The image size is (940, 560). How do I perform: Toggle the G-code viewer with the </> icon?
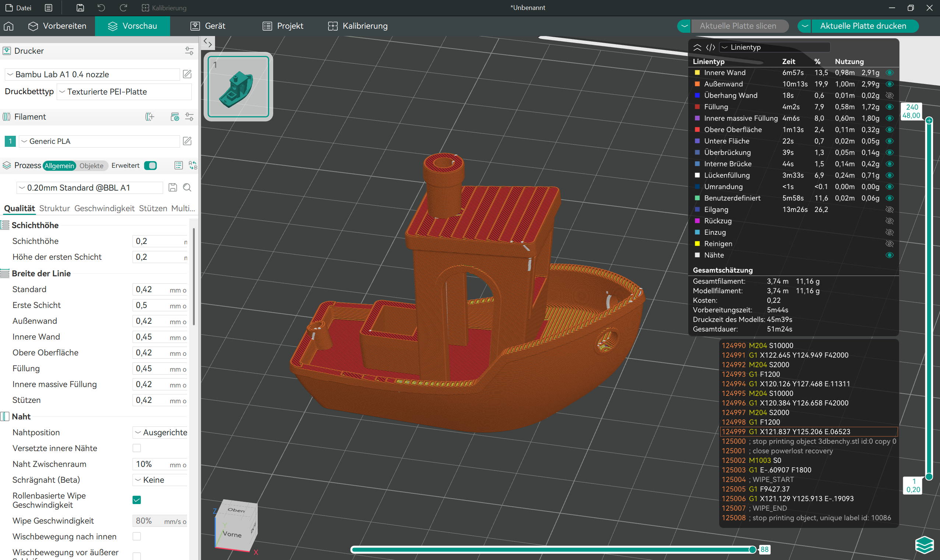pyautogui.click(x=711, y=47)
